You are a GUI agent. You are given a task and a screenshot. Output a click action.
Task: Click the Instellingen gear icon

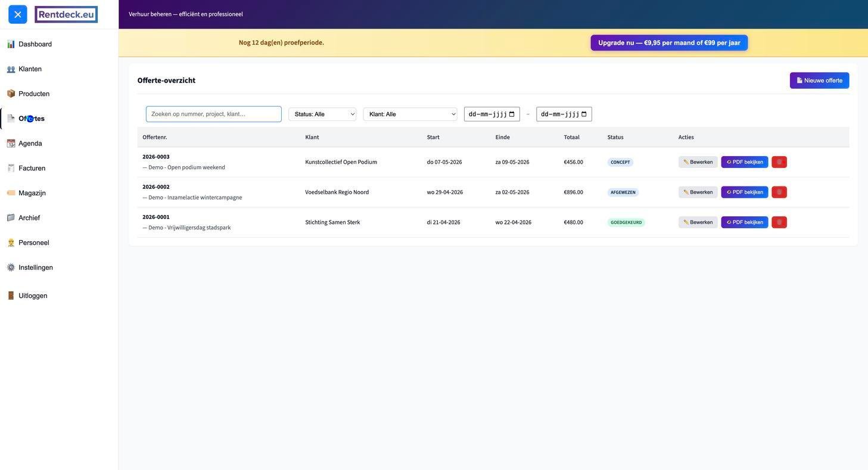[x=11, y=267]
